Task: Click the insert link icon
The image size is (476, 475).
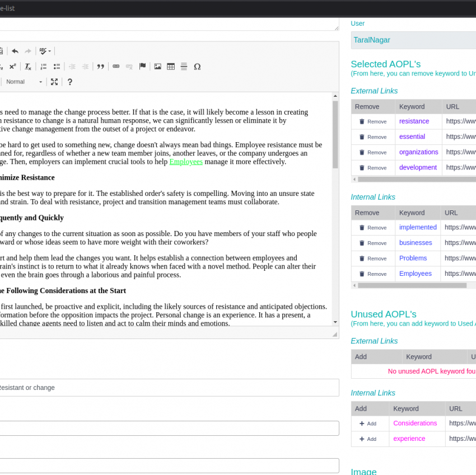Action: pos(116,67)
